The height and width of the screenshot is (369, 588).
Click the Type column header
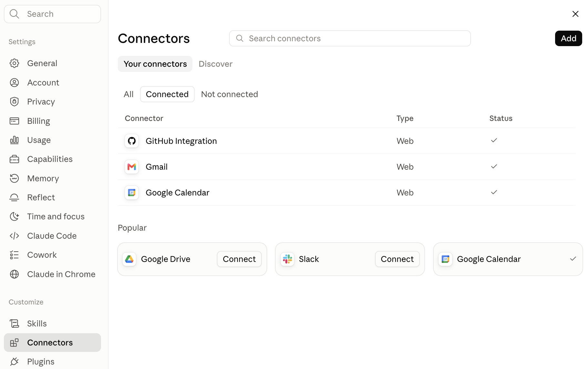(x=405, y=118)
